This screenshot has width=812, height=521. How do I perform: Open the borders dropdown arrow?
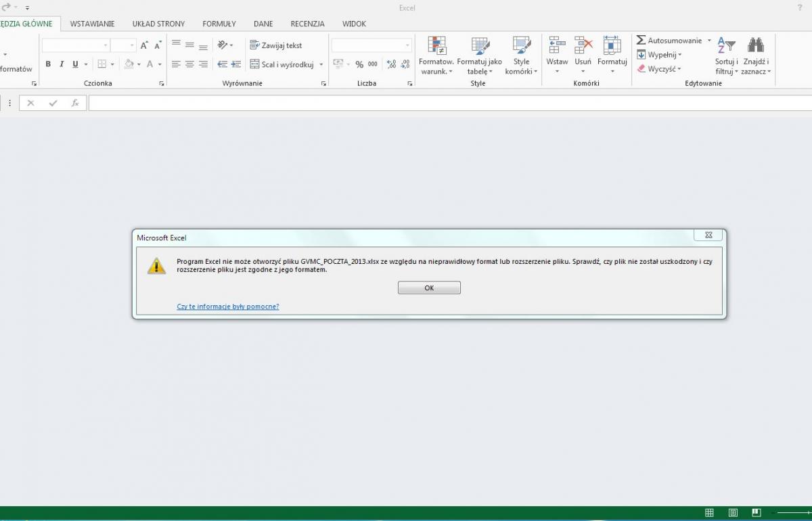pyautogui.click(x=112, y=65)
